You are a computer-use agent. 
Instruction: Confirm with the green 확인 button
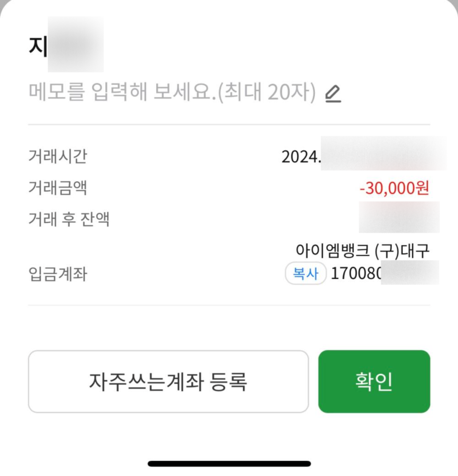pos(374,382)
